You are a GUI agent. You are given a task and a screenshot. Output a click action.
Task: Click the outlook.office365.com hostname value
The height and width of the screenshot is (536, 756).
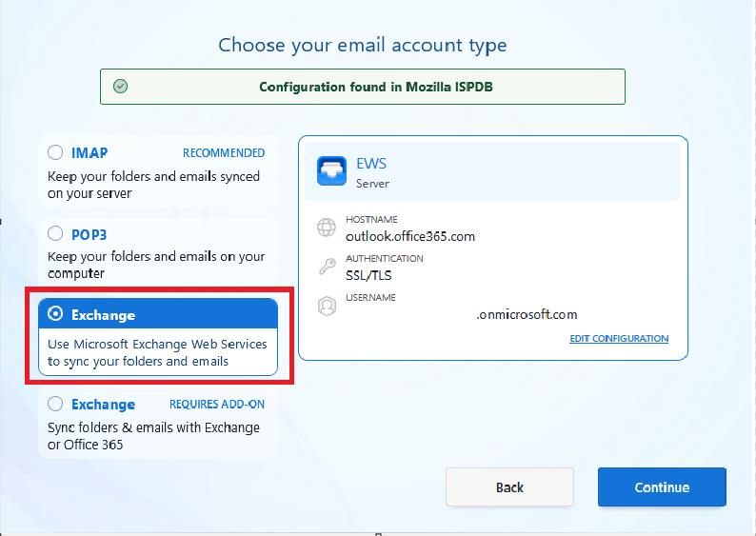(410, 236)
